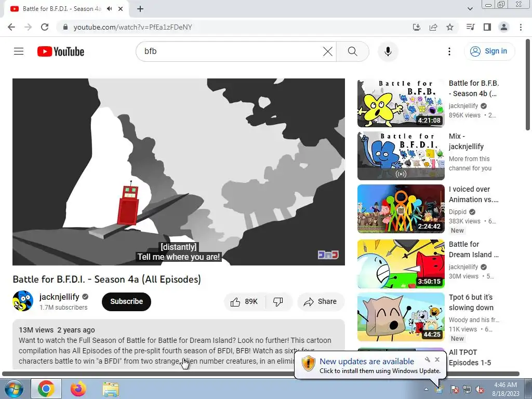The width and height of the screenshot is (532, 399).
Task: Open Chrome media controls icon
Action: click(x=470, y=27)
